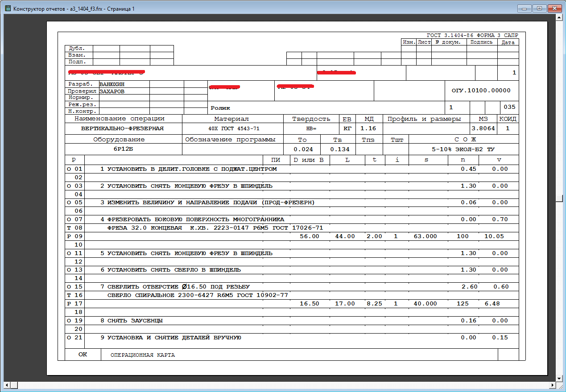The width and height of the screenshot is (566, 392).
Task: Click the horizontal scrollbar thumb
Action: (14, 385)
